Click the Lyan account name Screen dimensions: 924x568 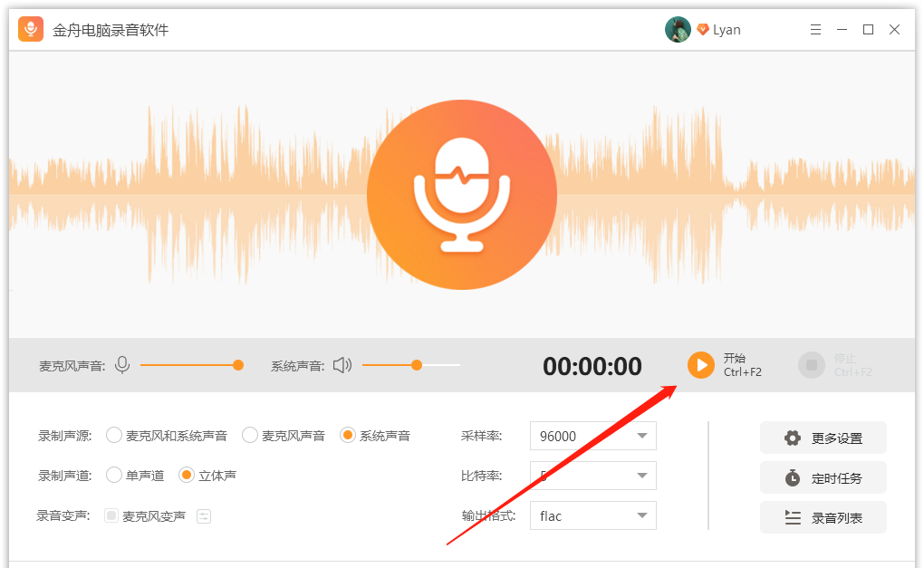coord(727,29)
